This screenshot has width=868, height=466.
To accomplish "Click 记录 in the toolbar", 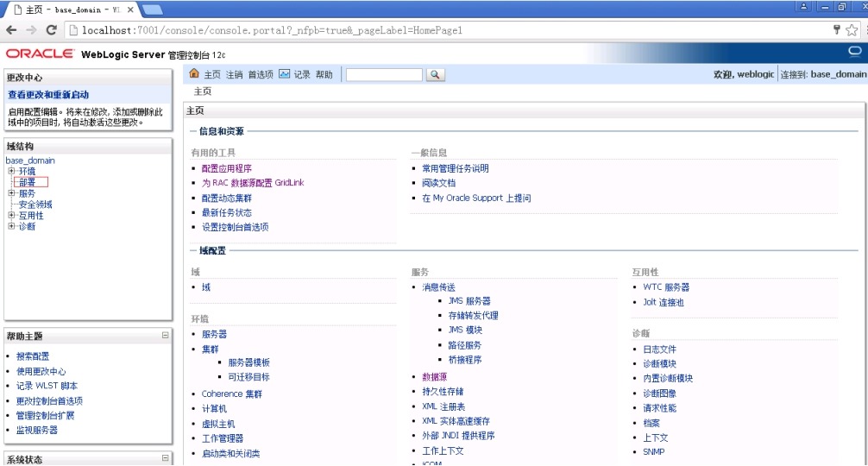I will tap(302, 75).
